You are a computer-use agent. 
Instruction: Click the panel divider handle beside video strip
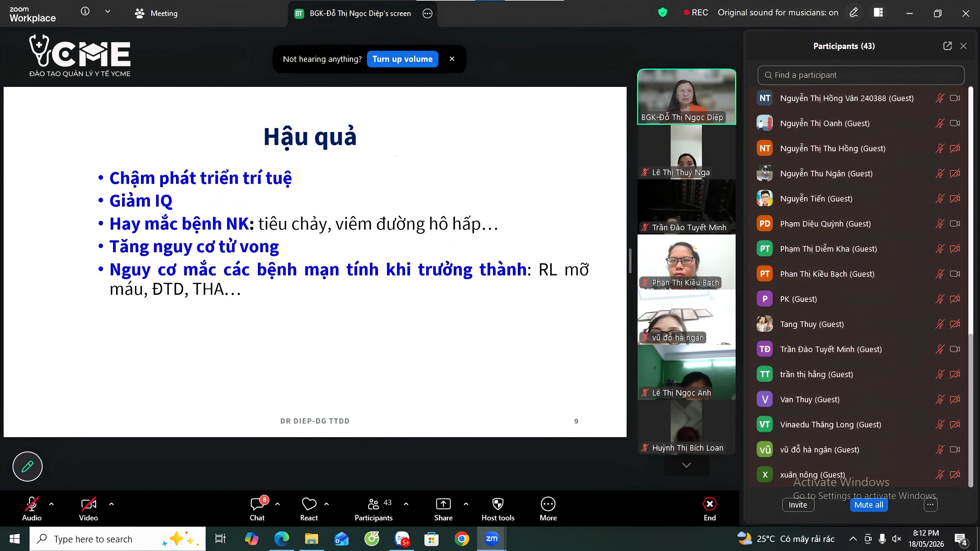click(630, 261)
